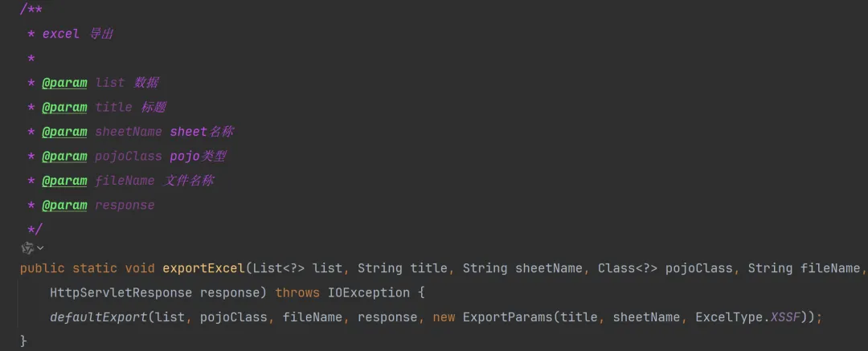Click the @param tag for title

tap(64, 107)
